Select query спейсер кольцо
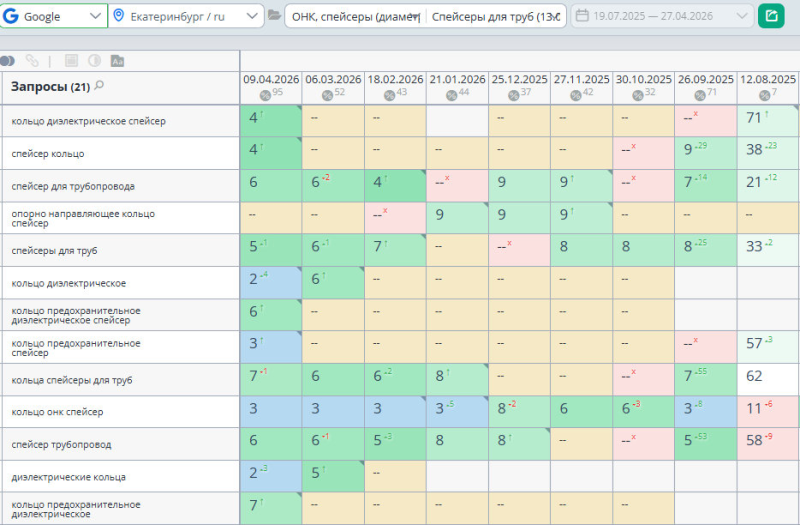 (x=47, y=154)
